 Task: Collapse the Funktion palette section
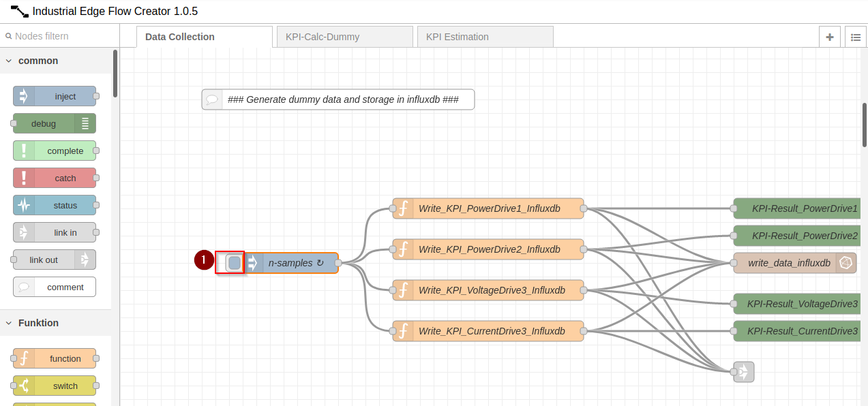9,323
